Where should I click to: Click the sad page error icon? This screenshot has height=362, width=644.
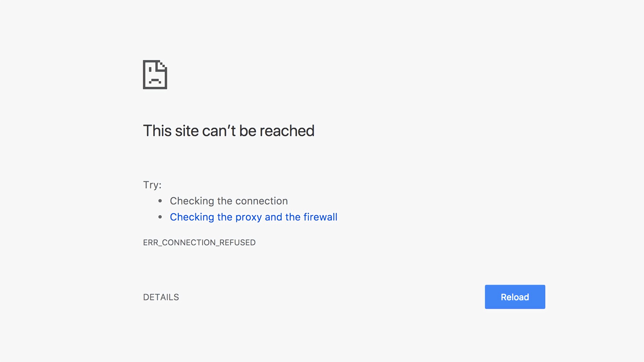point(155,74)
